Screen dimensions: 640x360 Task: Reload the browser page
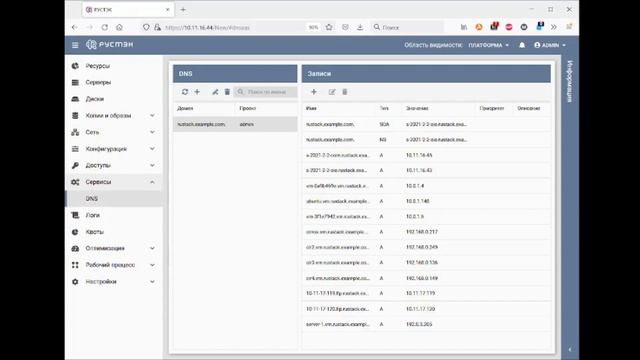pyautogui.click(x=104, y=27)
